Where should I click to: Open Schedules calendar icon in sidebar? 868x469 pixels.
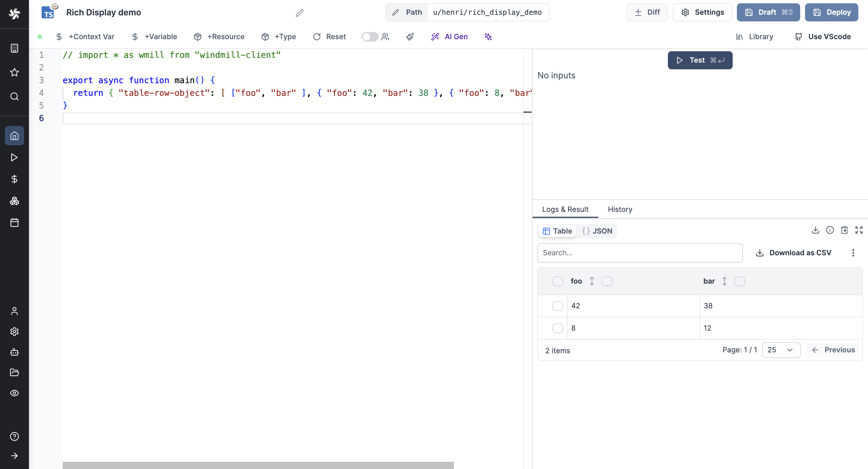[x=14, y=222]
